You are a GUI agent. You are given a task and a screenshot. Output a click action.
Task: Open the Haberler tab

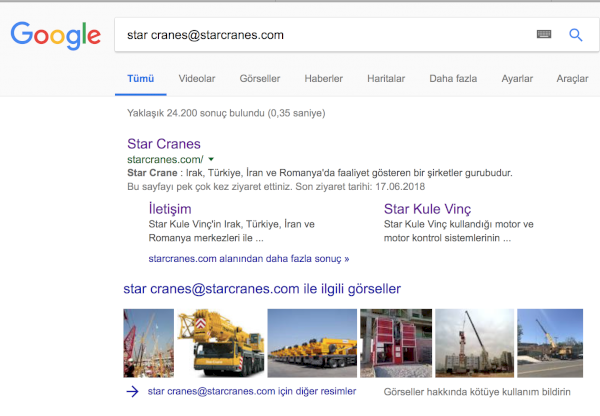pos(323,78)
